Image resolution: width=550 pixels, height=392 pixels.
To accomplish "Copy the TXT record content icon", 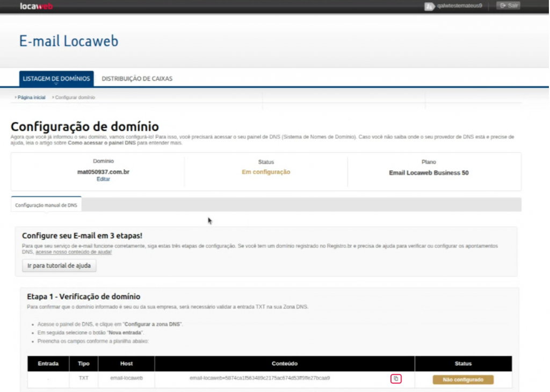I will 396,379.
